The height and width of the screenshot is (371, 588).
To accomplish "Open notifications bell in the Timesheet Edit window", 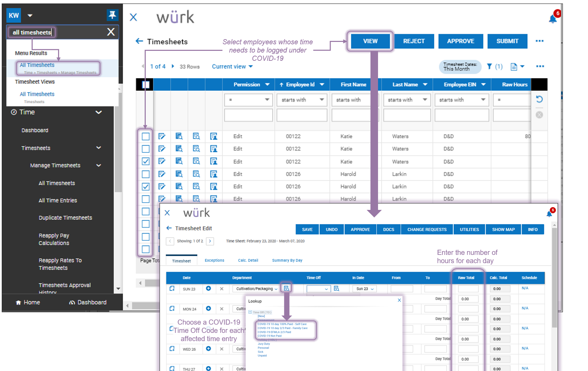I will coord(549,214).
